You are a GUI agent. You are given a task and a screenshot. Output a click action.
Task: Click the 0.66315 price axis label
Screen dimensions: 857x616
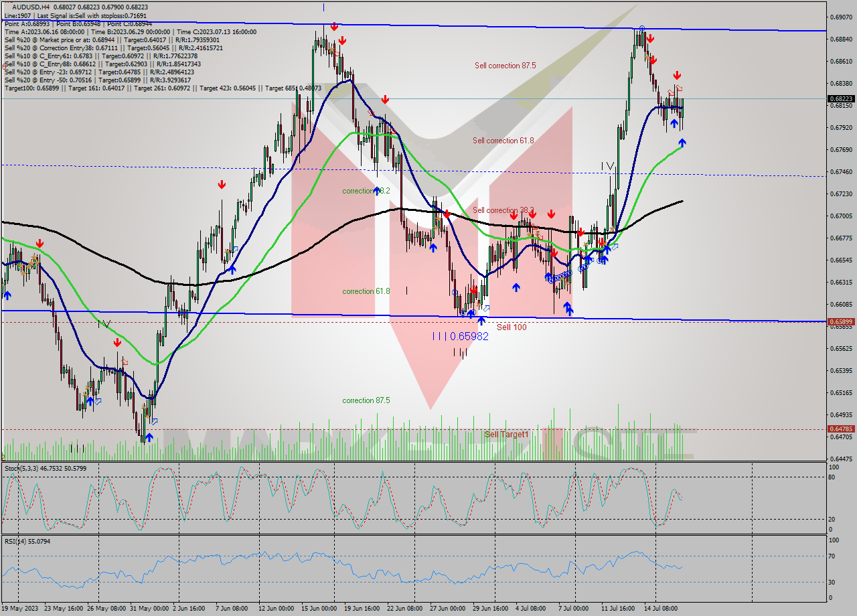click(x=841, y=282)
